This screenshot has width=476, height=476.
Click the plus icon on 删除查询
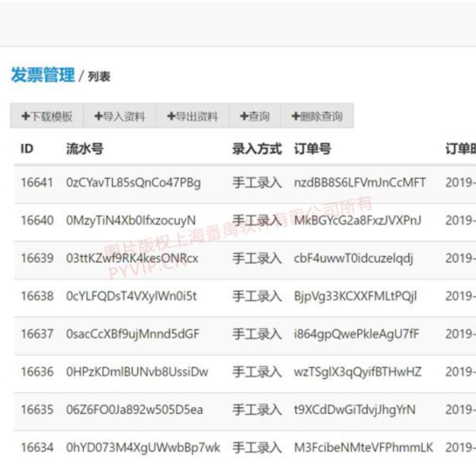click(x=296, y=116)
